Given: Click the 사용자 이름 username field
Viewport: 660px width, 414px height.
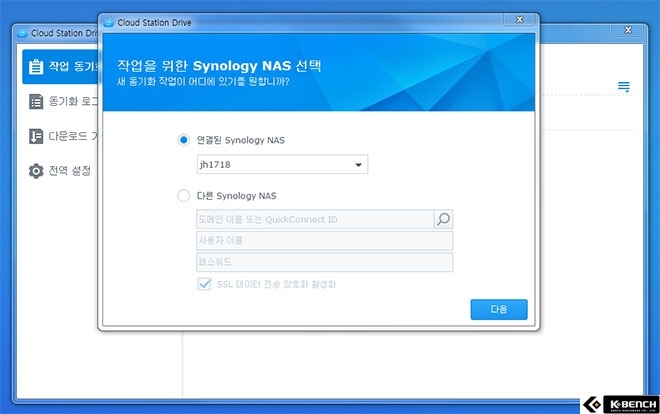Looking at the screenshot, I should click(x=325, y=241).
